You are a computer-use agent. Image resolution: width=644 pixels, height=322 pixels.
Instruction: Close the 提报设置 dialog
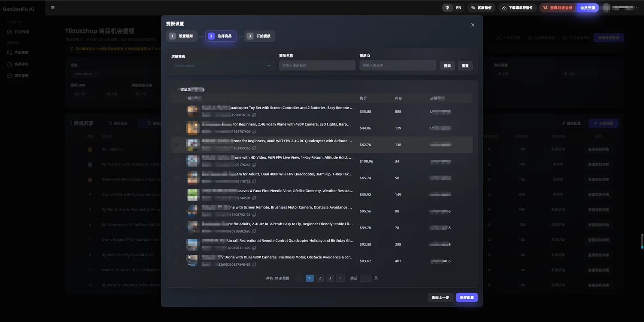pos(473,25)
